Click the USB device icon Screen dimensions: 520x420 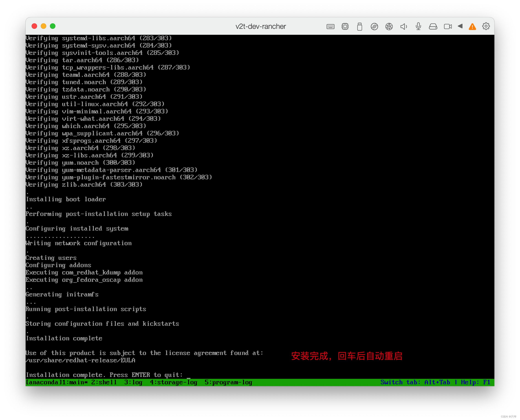(x=360, y=26)
